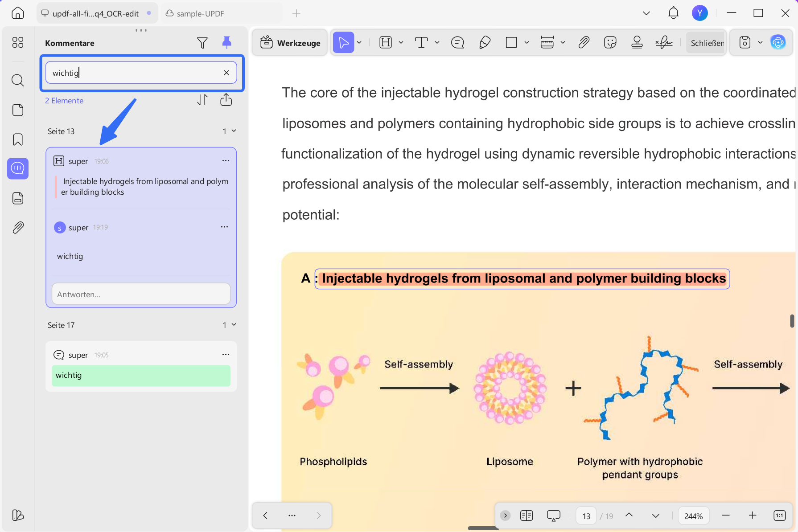Image resolution: width=798 pixels, height=532 pixels.
Task: Open the navigation more options ellipsis
Action: 292,516
